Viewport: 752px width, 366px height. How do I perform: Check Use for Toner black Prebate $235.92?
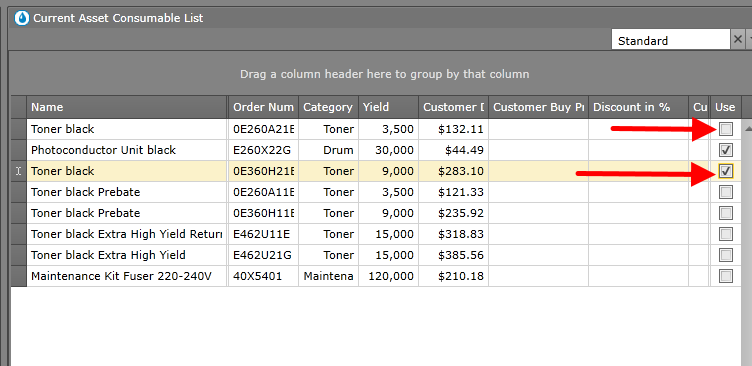pos(726,213)
